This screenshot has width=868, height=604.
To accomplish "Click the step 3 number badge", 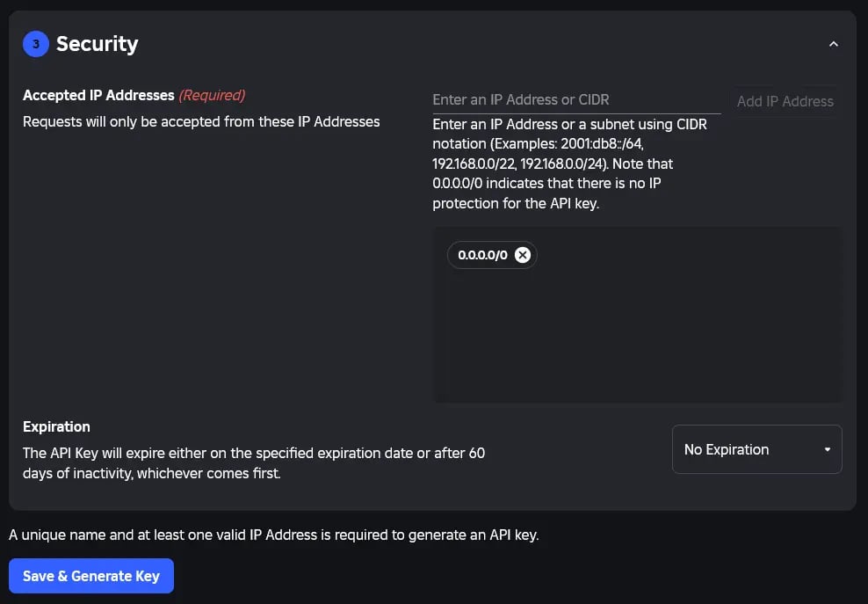I will pos(36,44).
